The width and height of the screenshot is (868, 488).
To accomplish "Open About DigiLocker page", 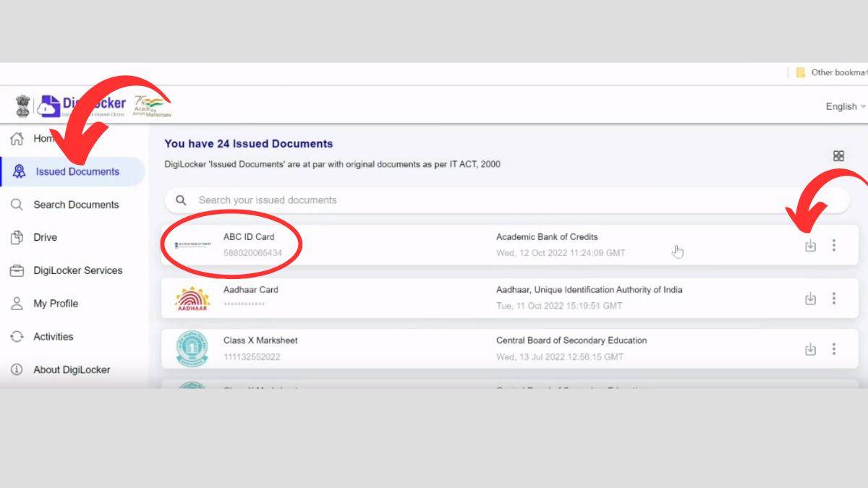I will coord(71,370).
